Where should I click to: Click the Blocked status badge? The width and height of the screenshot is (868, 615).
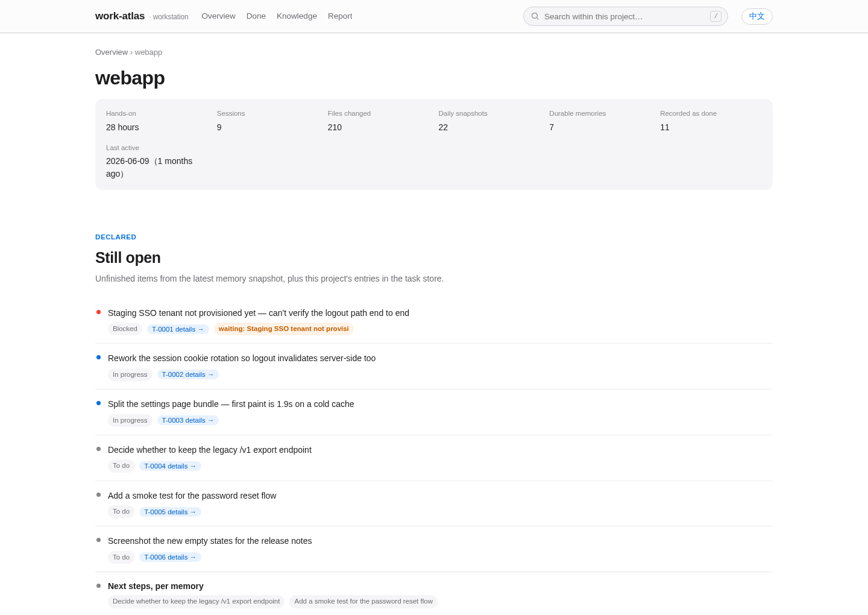125,329
